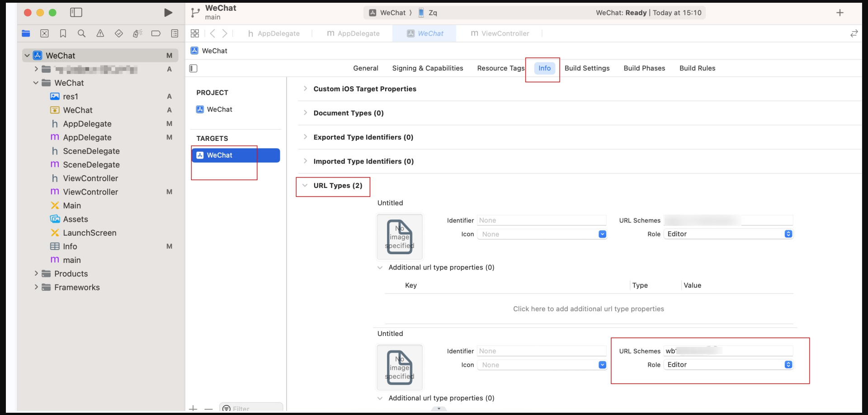Open the Info plist file
868x415 pixels.
click(x=70, y=247)
